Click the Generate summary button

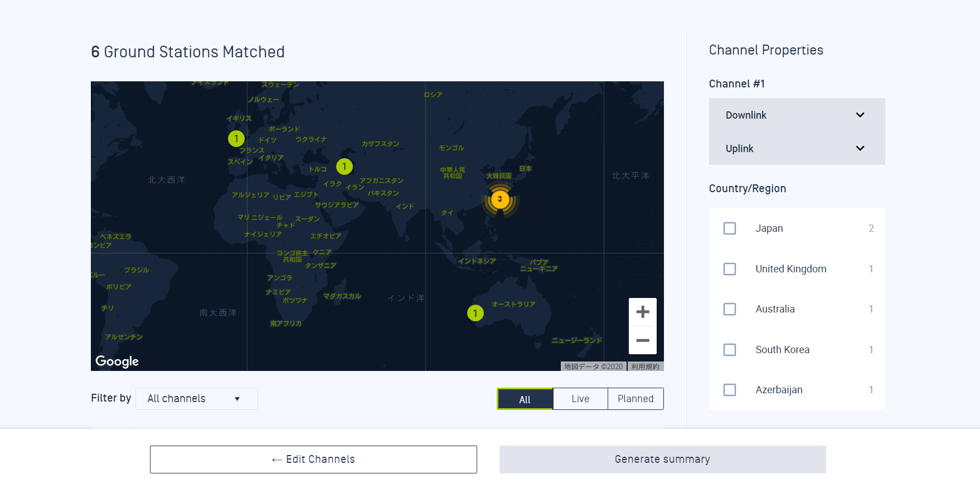662,460
